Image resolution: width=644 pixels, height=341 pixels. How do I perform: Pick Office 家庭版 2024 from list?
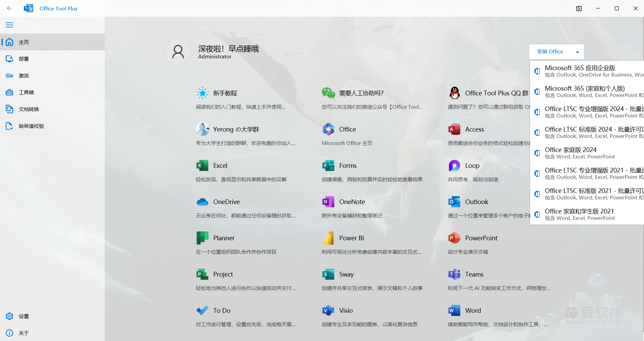pos(587,153)
